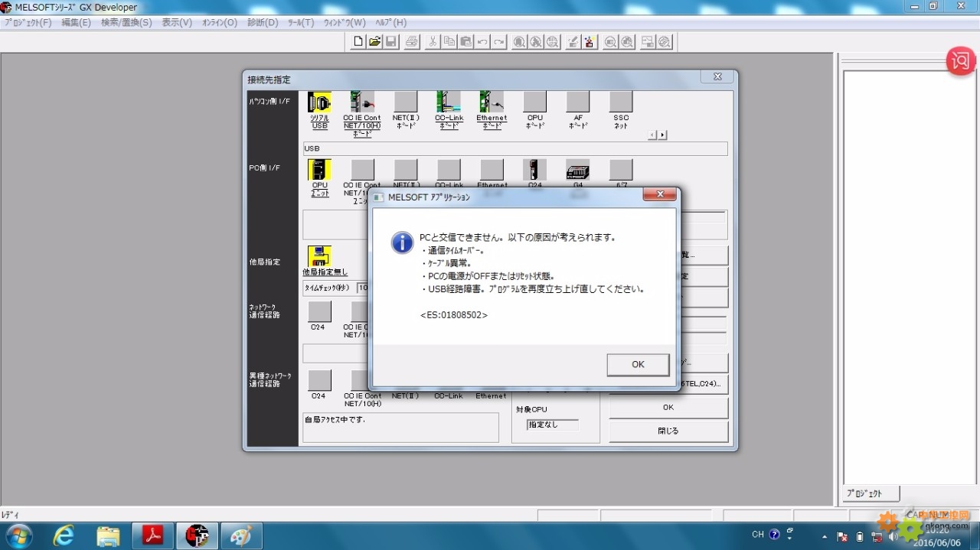Select the CPU board icon in PC side I/F
Image resolution: width=980 pixels, height=550 pixels.
click(x=534, y=103)
